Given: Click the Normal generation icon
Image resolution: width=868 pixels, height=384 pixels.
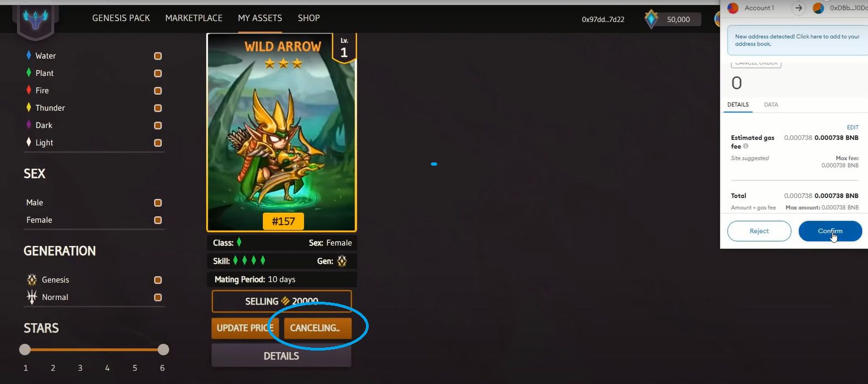Looking at the screenshot, I should coord(32,297).
